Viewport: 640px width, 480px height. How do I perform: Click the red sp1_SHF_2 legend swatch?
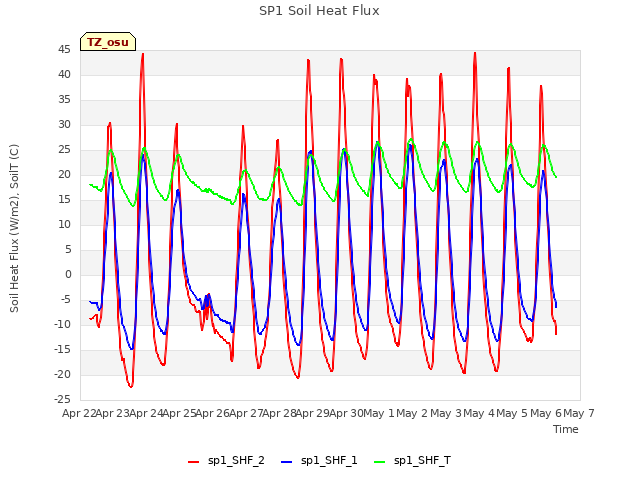(193, 462)
